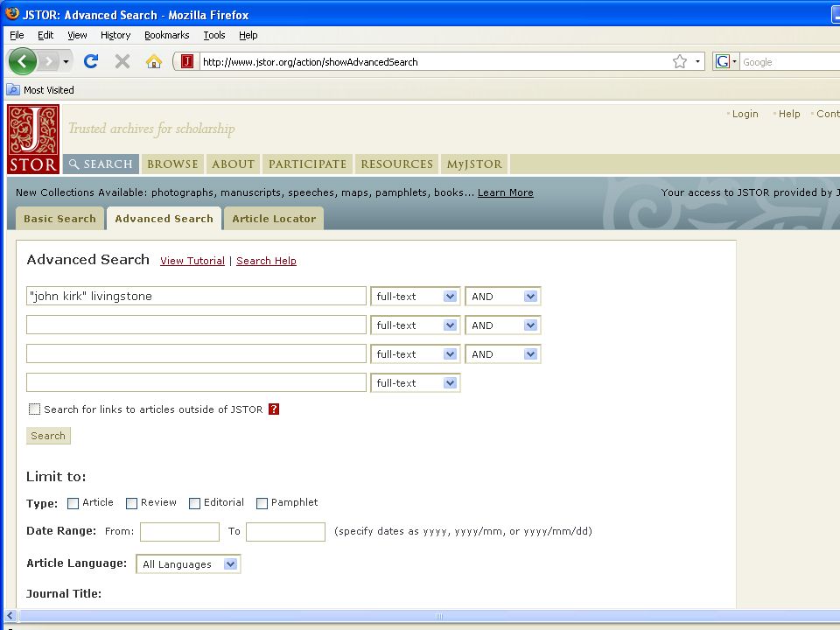
Task: Click the Firefox icon in the title bar
Action: click(x=12, y=14)
